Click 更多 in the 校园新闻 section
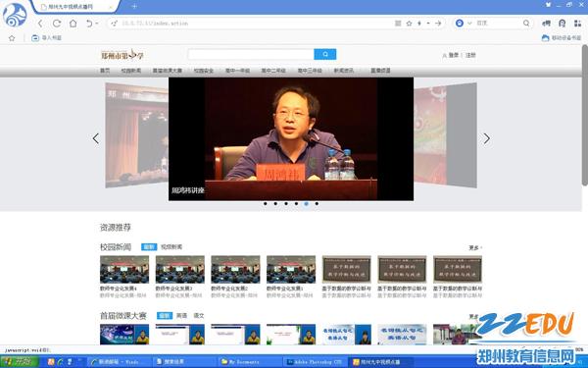This screenshot has width=588, height=368. (474, 248)
